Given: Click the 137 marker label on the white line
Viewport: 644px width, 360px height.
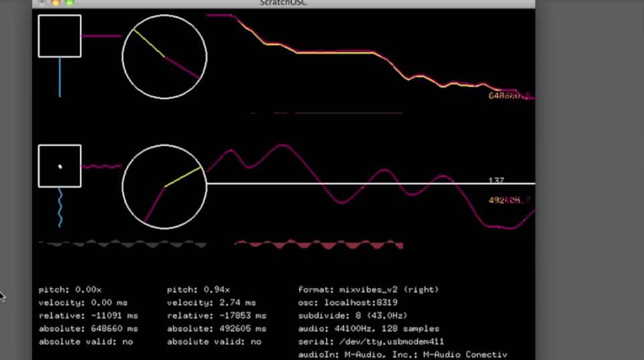Looking at the screenshot, I should pyautogui.click(x=496, y=180).
